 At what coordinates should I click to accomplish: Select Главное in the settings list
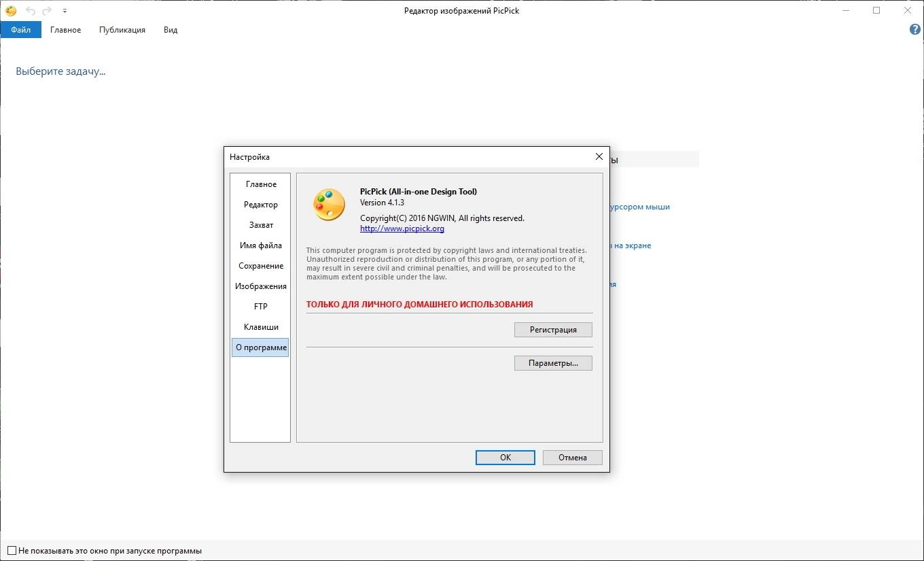pos(261,184)
